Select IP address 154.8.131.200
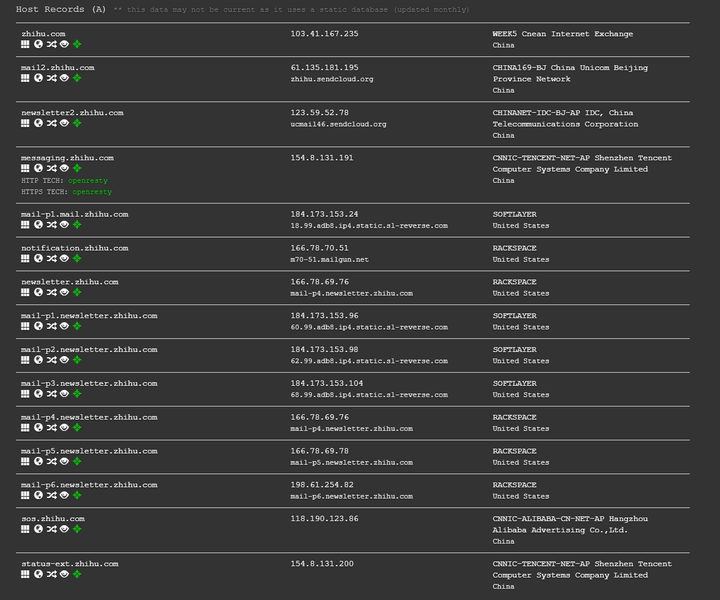 321,563
